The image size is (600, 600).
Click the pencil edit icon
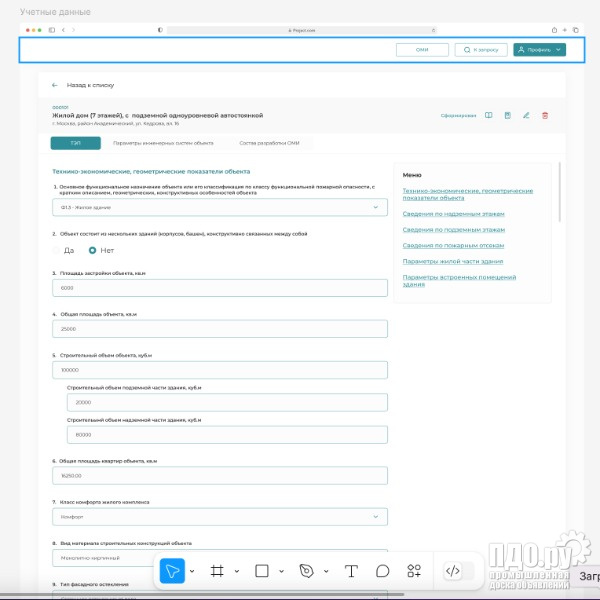[526, 115]
